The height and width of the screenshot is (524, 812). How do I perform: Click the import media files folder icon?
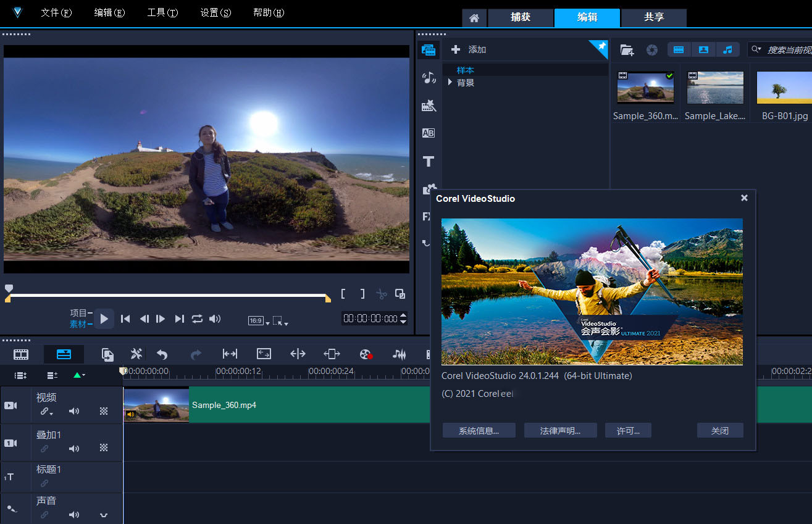627,50
